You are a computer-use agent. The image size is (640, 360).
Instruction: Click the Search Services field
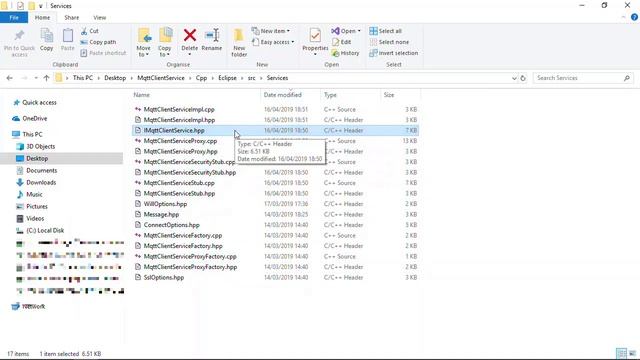coord(583,78)
